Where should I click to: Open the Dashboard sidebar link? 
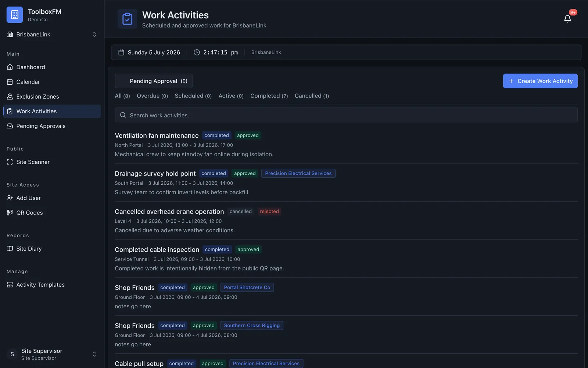click(52, 67)
